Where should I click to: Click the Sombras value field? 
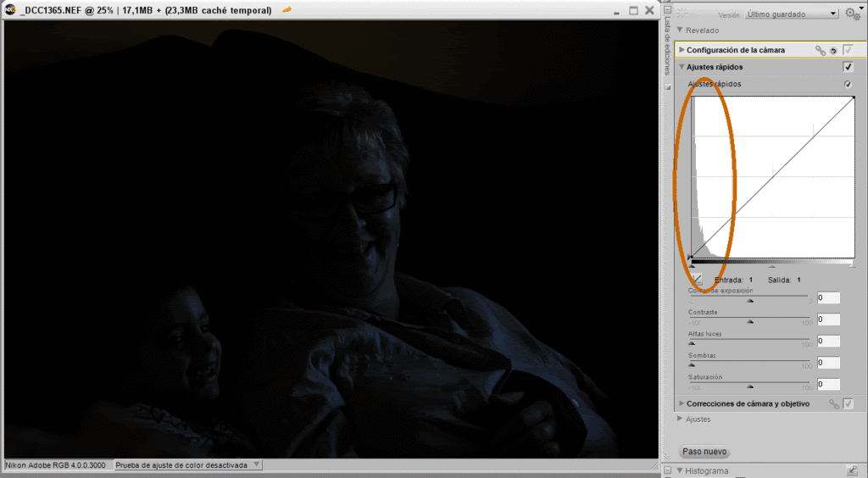(828, 363)
